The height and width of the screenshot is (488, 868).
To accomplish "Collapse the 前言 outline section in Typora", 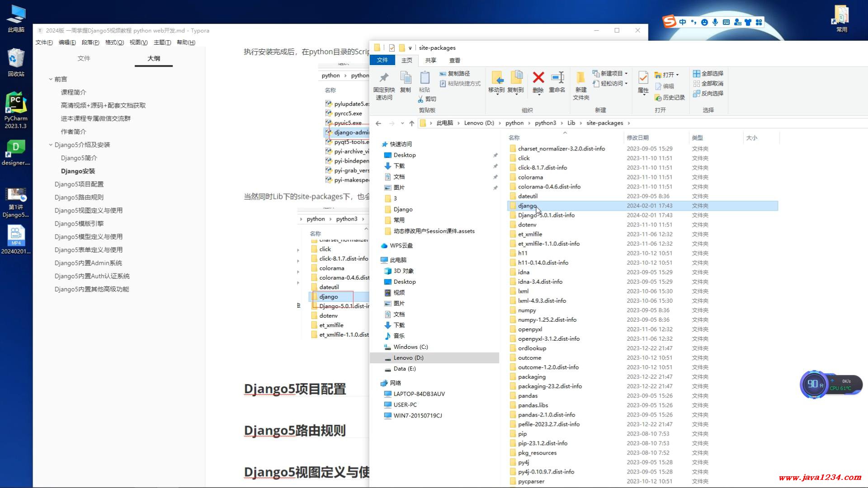I will pos(51,79).
